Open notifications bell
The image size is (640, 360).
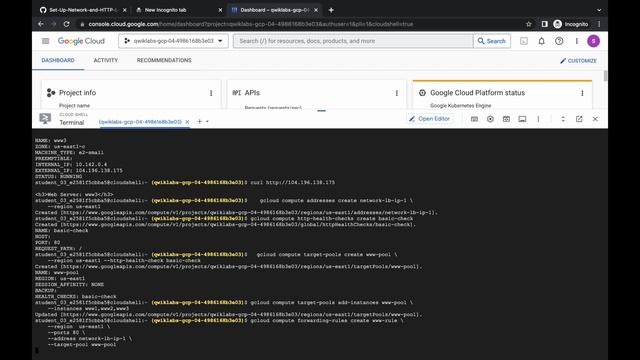pos(541,41)
